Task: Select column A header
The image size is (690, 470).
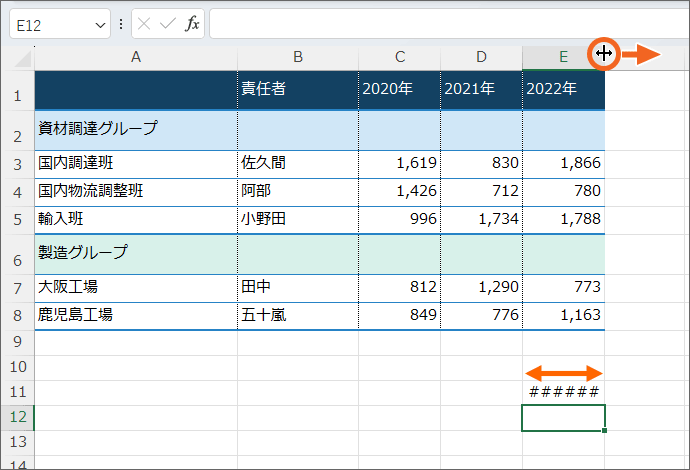Action: (x=136, y=57)
